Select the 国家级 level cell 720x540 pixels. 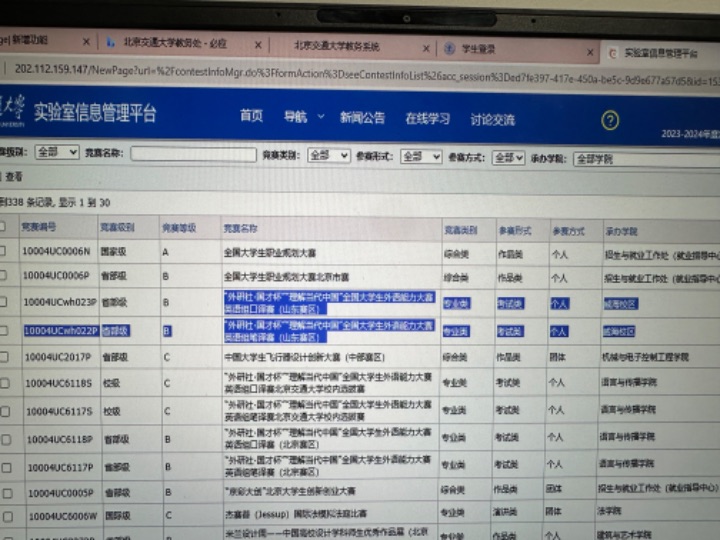pyautogui.click(x=113, y=252)
